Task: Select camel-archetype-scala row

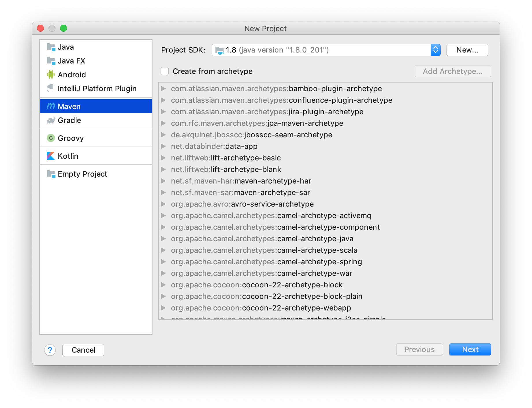Action: click(x=325, y=250)
